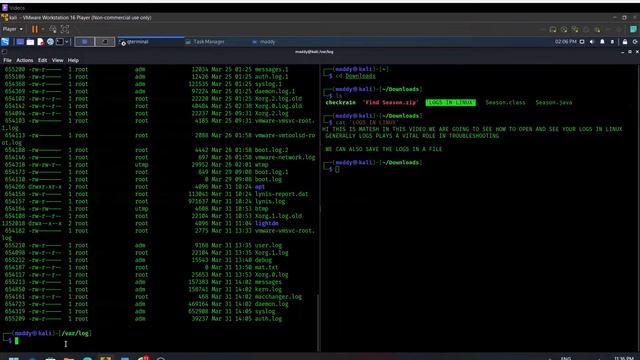Viewport: 640px width, 360px height.
Task: Open the terminal View menu
Action: [58, 60]
